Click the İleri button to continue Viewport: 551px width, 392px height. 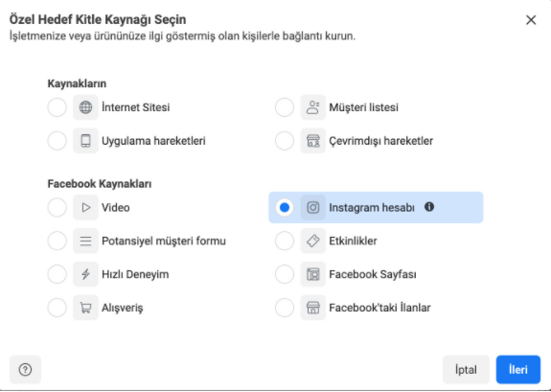[x=518, y=370]
